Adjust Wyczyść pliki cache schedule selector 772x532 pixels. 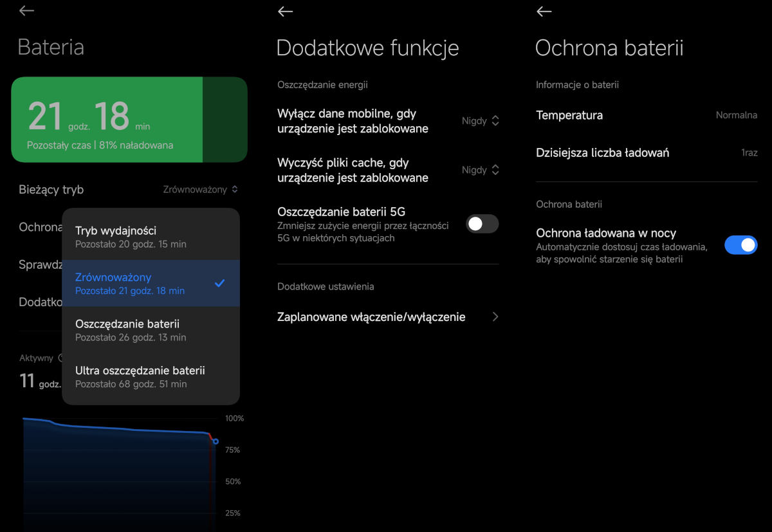[x=479, y=170]
